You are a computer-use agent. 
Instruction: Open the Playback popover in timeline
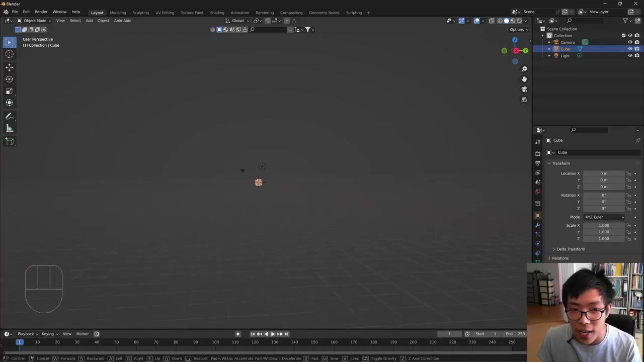pyautogui.click(x=26, y=334)
